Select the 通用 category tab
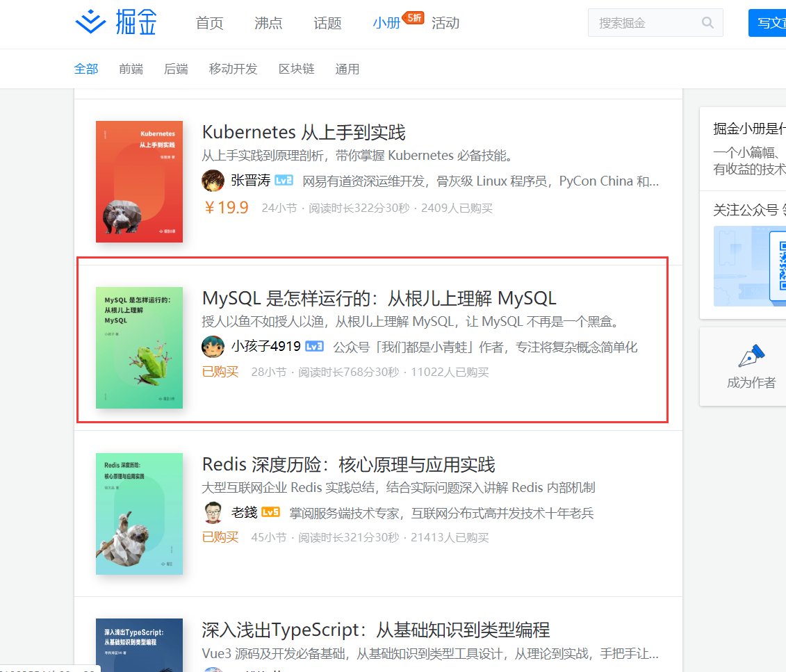The width and height of the screenshot is (786, 672). point(347,69)
